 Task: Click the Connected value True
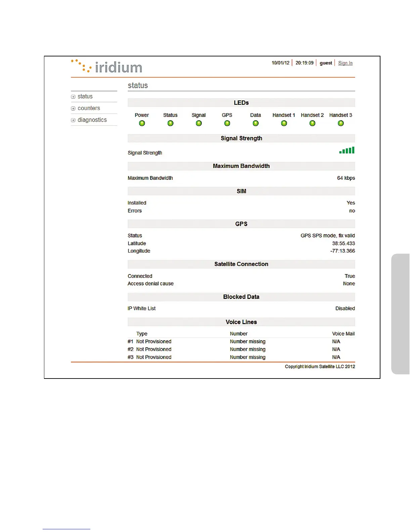click(350, 276)
